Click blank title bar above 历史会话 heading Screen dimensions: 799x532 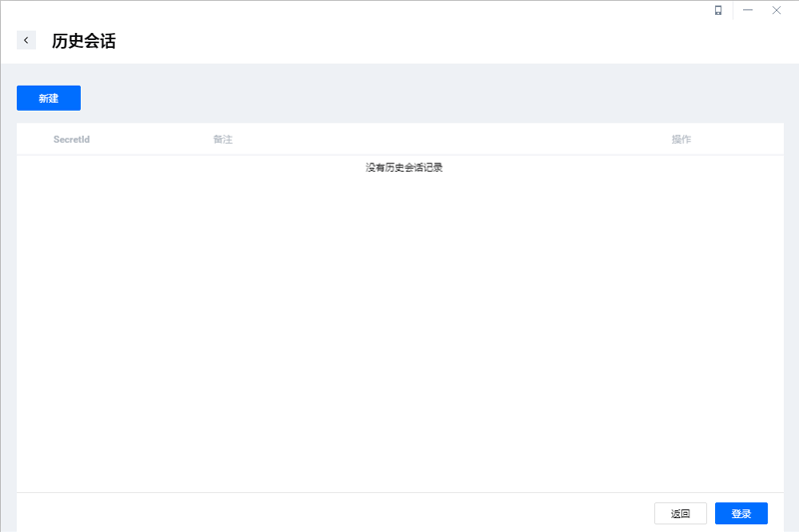click(x=300, y=10)
